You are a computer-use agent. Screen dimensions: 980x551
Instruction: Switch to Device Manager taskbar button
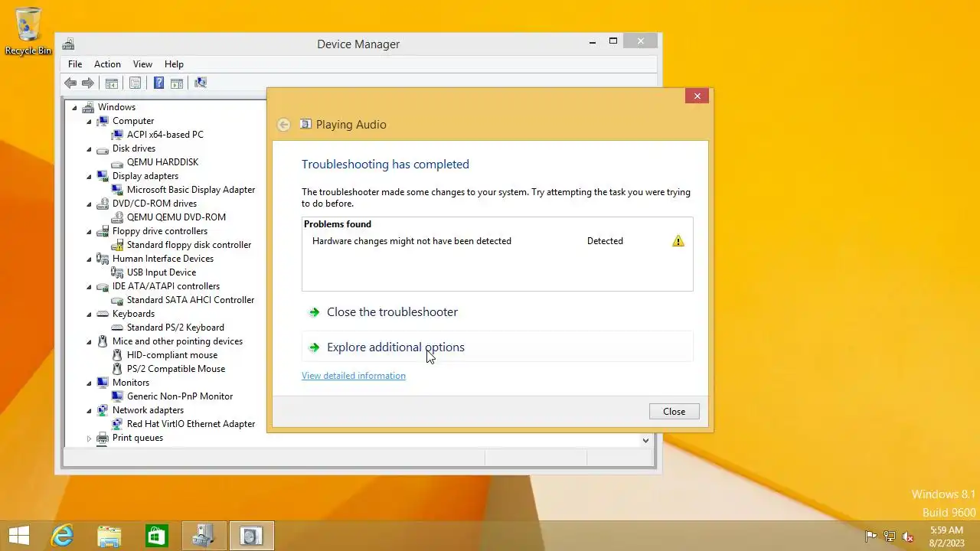tap(204, 536)
